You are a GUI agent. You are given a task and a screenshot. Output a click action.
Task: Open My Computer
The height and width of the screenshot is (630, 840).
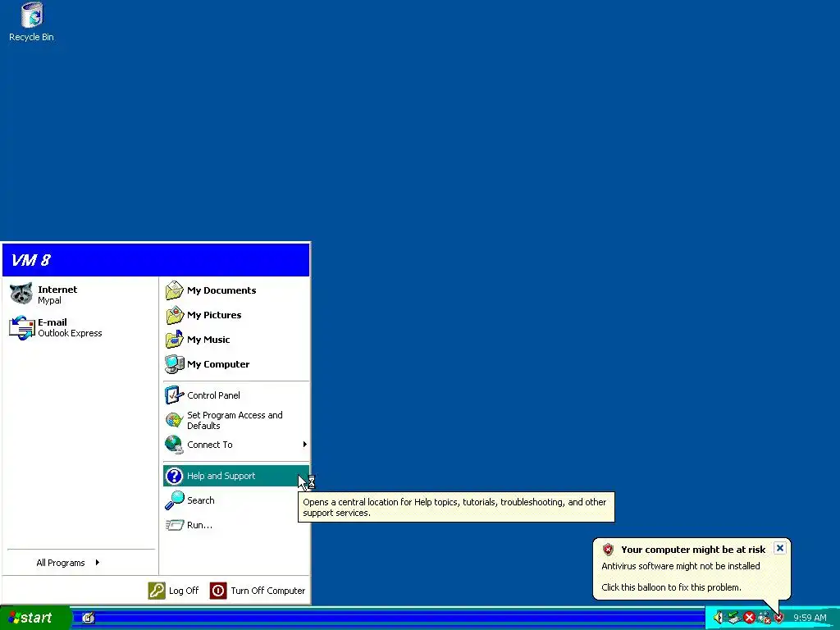pos(235,364)
